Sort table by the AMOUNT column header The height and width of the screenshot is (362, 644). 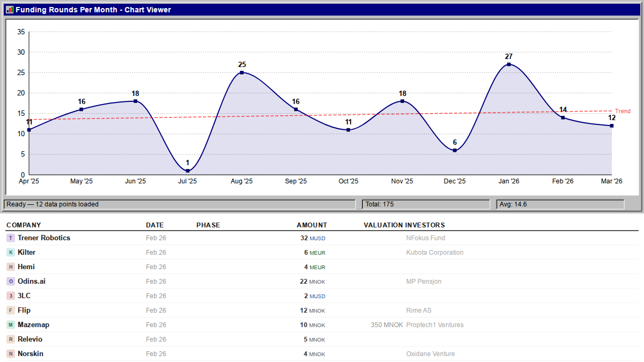pos(311,225)
